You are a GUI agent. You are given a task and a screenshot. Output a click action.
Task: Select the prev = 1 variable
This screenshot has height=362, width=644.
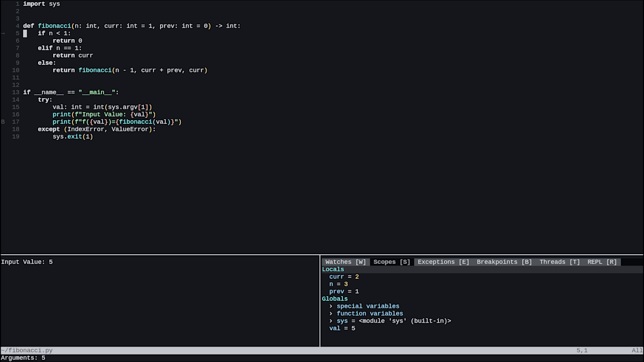344,292
